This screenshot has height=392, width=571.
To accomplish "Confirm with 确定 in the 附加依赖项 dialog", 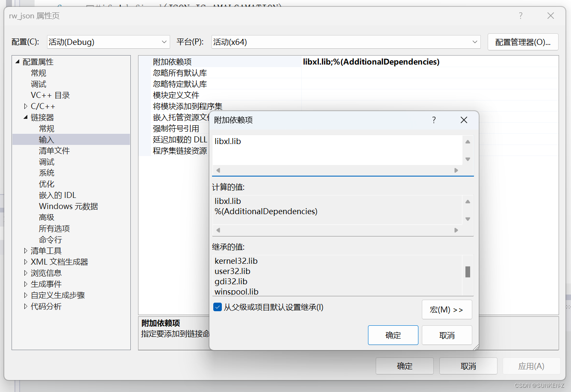I will tap(393, 335).
